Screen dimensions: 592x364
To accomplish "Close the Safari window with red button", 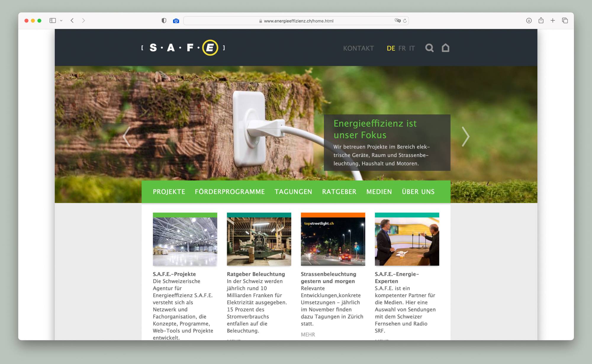I will point(26,21).
